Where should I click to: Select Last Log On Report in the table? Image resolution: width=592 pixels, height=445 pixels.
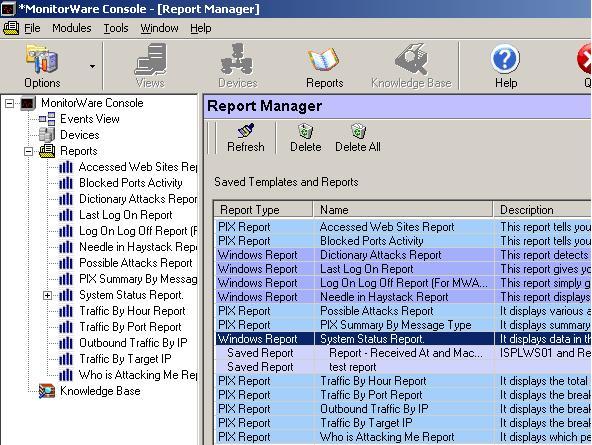(x=403, y=269)
